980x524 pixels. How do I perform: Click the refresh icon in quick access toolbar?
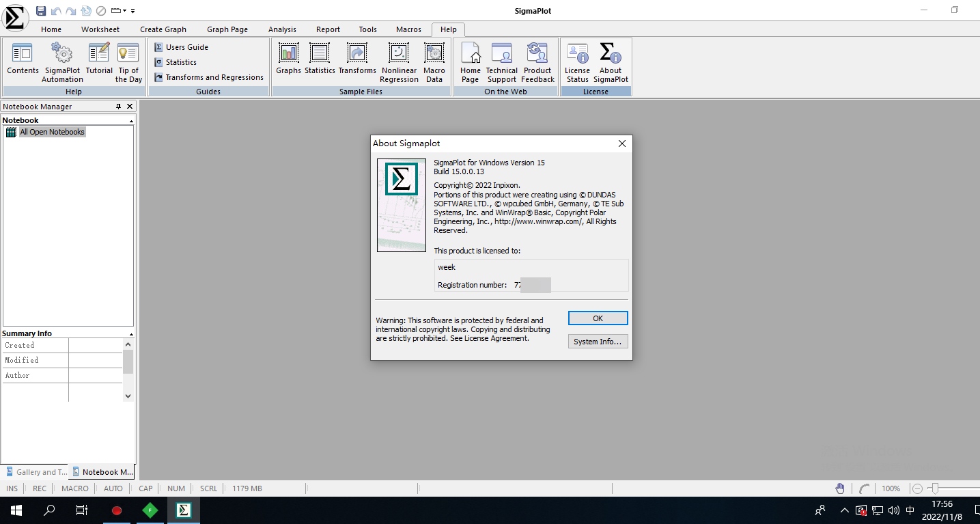pyautogui.click(x=85, y=11)
